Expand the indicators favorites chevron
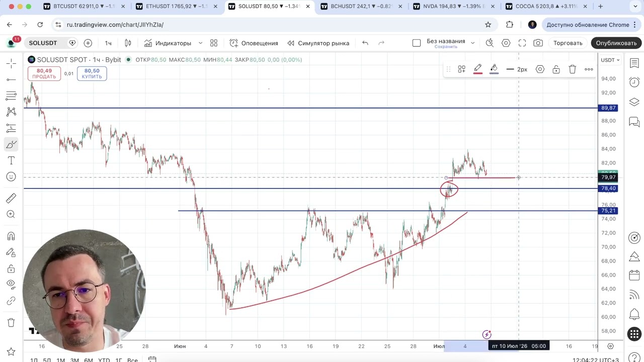 pyautogui.click(x=200, y=43)
